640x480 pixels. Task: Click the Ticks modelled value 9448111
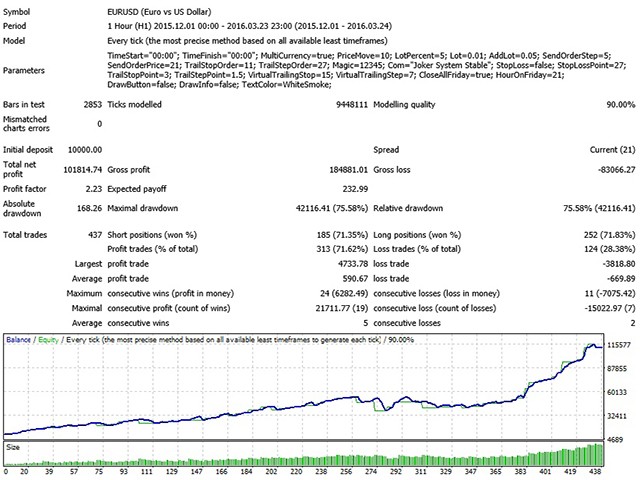coord(352,104)
